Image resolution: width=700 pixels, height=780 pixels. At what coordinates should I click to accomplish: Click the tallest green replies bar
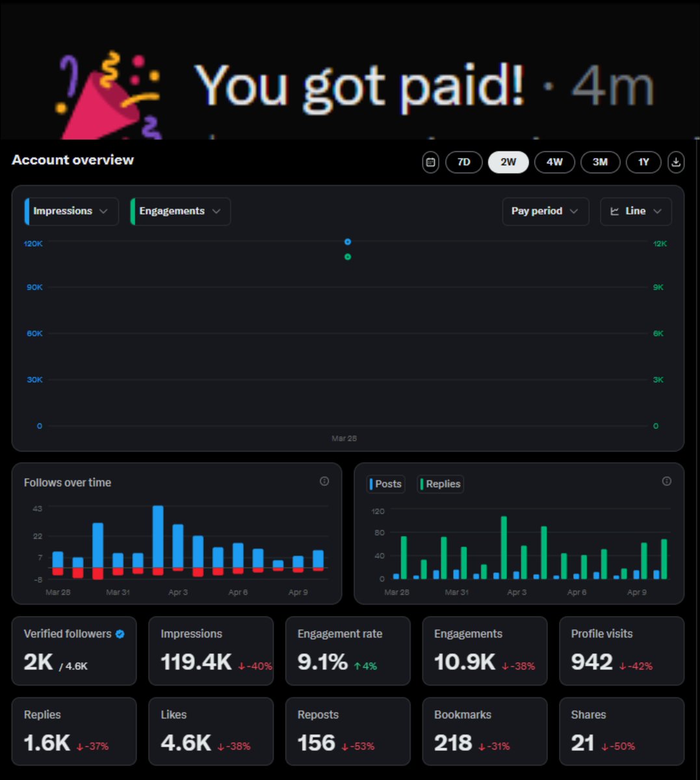coord(504,547)
